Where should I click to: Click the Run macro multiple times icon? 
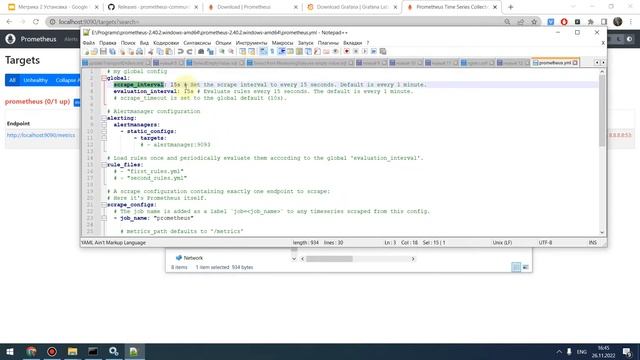[373, 51]
